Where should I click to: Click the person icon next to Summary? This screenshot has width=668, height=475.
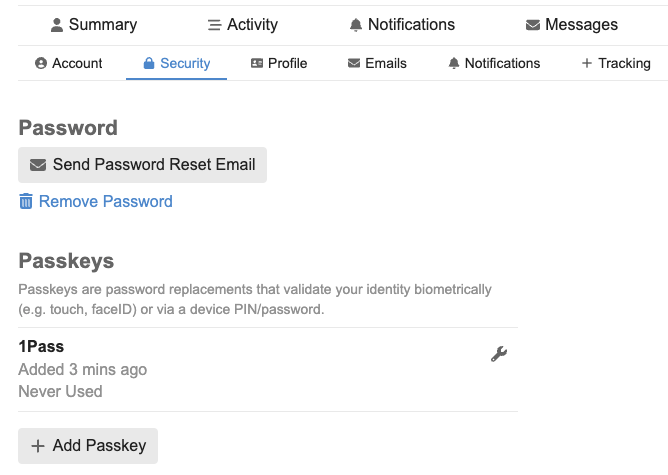pyautogui.click(x=57, y=25)
